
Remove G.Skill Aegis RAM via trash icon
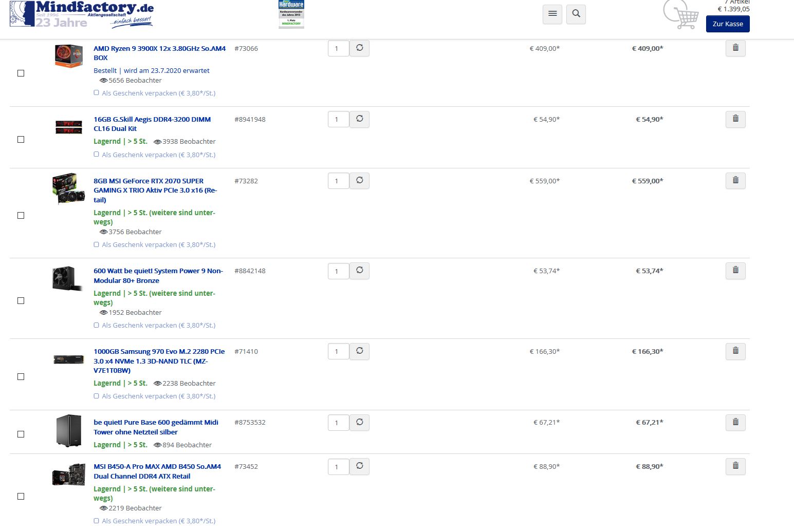pos(735,119)
